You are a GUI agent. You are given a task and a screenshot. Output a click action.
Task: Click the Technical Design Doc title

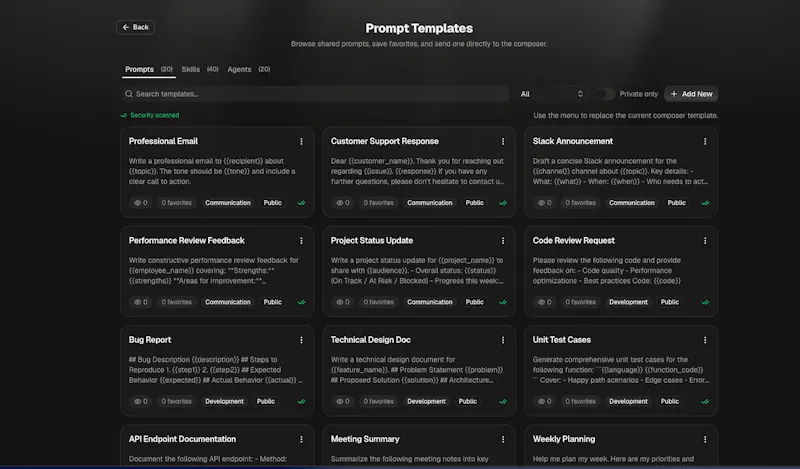[370, 340]
